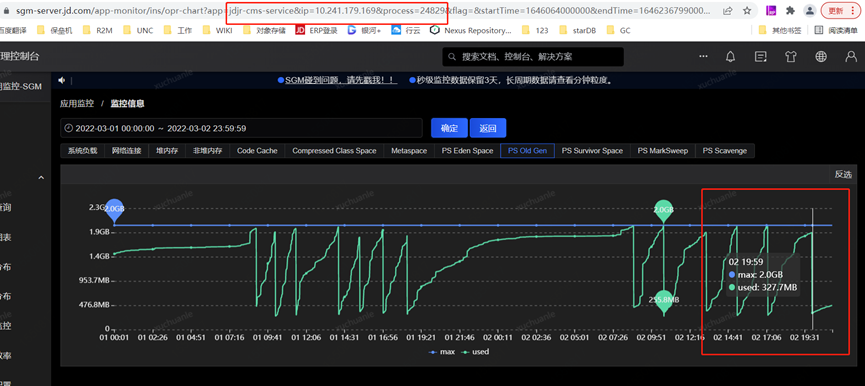The image size is (865, 386).
Task: Toggle the max series in chart legend
Action: 441,351
